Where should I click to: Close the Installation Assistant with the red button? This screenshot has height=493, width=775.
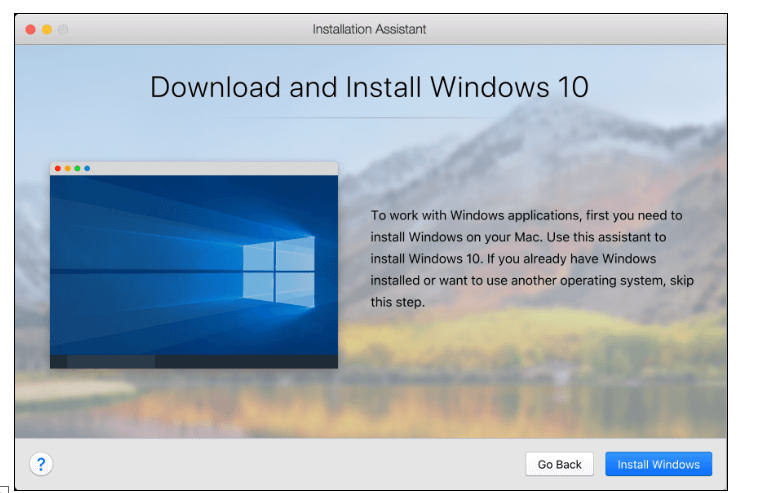31,30
